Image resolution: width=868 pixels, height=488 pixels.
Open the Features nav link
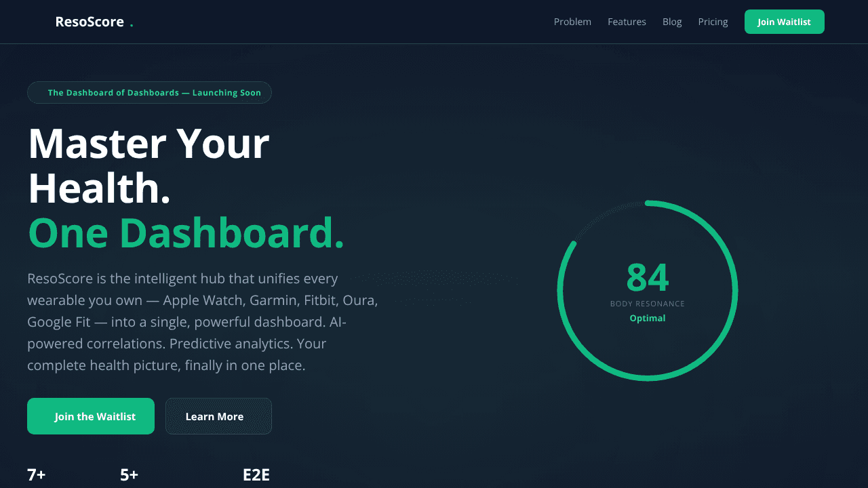coord(627,22)
